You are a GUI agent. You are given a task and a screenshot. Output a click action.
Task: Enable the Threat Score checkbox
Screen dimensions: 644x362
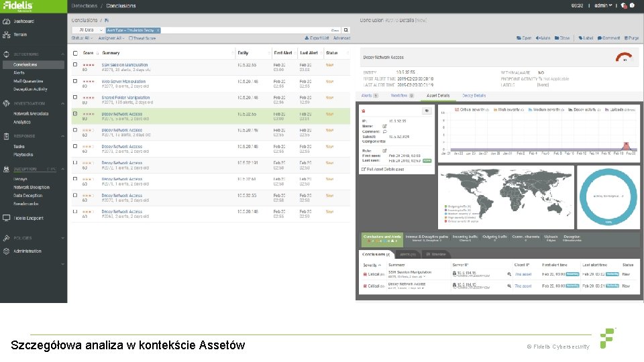tap(131, 38)
